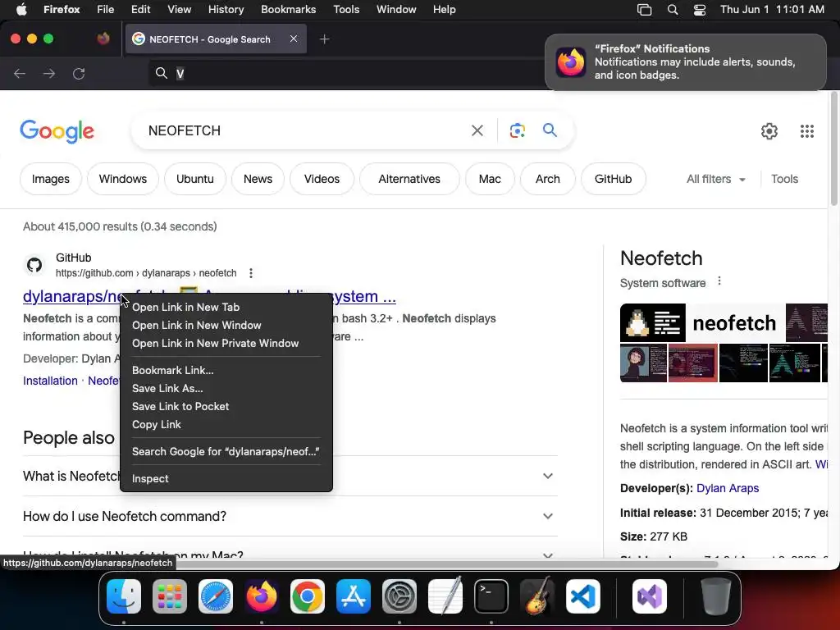Open the three-dot menu beside the GitHub result
The height and width of the screenshot is (630, 840).
251,273
